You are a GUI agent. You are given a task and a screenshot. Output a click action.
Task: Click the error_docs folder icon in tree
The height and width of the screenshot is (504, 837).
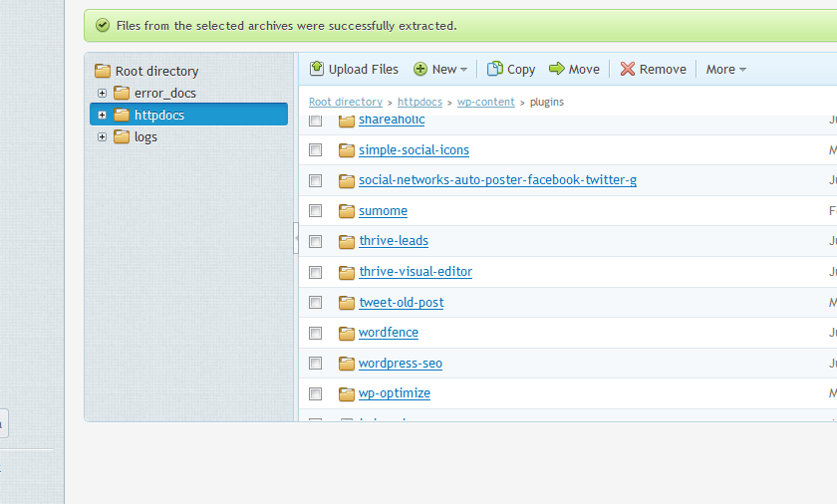click(x=122, y=93)
